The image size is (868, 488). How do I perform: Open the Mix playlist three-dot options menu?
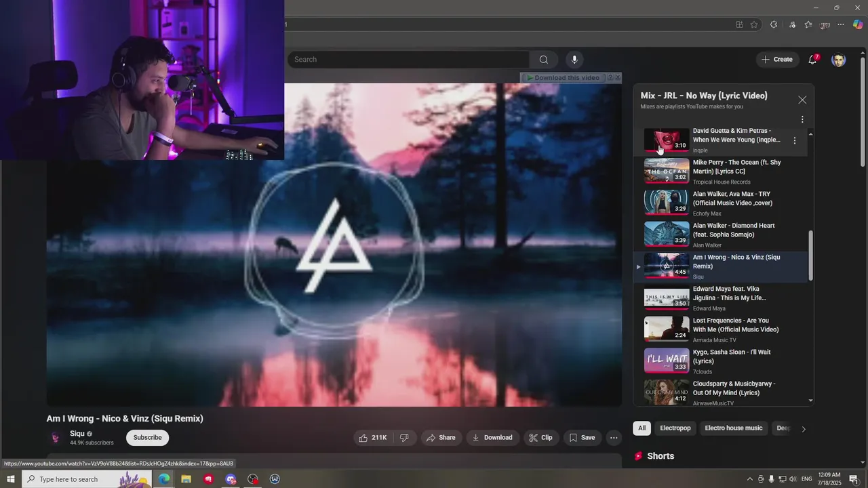pyautogui.click(x=802, y=119)
